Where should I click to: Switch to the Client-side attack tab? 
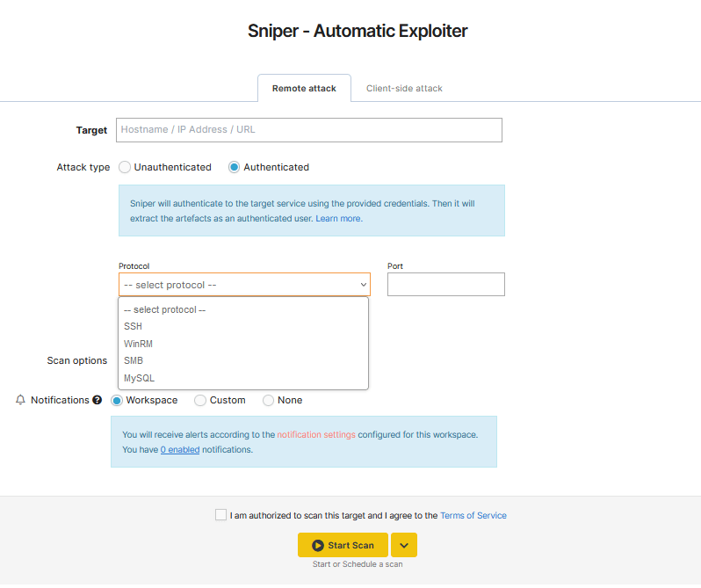(404, 89)
